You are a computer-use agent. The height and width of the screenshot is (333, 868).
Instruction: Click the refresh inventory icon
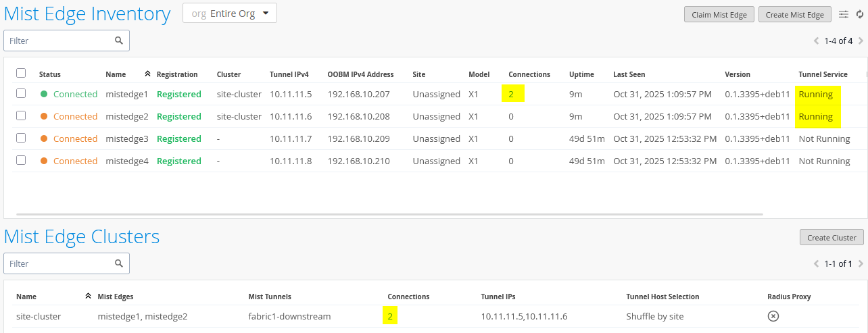860,14
